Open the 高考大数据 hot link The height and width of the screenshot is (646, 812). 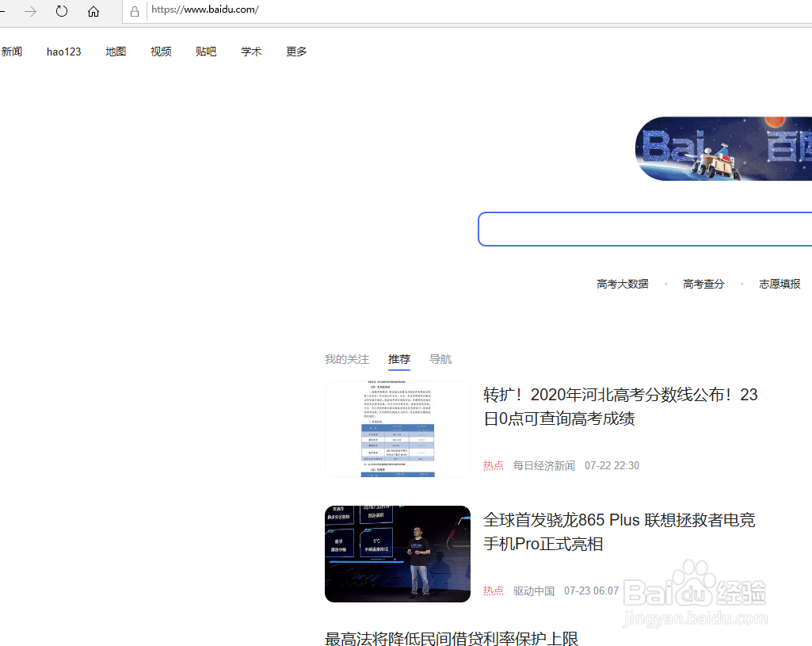tap(623, 284)
